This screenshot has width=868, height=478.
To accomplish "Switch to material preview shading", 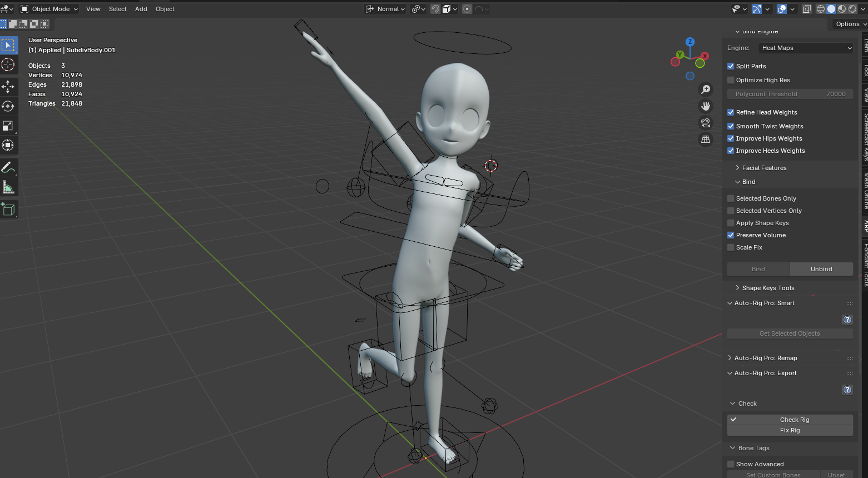I will [x=842, y=9].
